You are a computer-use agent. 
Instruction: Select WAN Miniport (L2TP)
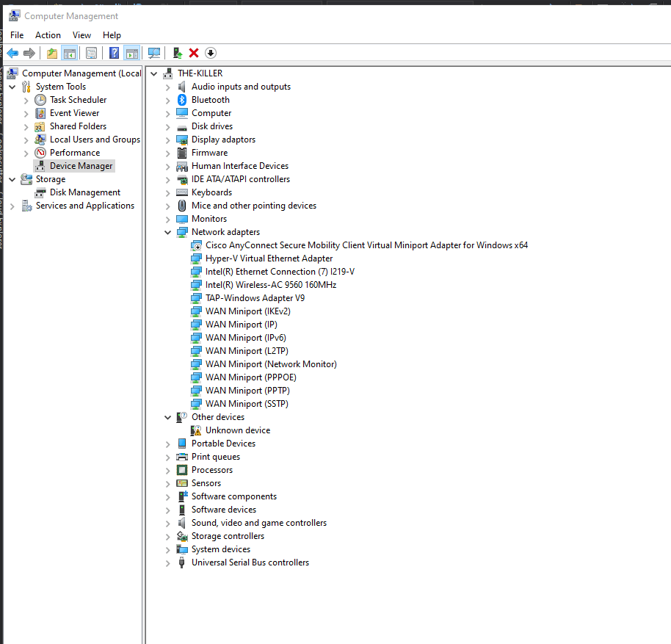coord(247,351)
